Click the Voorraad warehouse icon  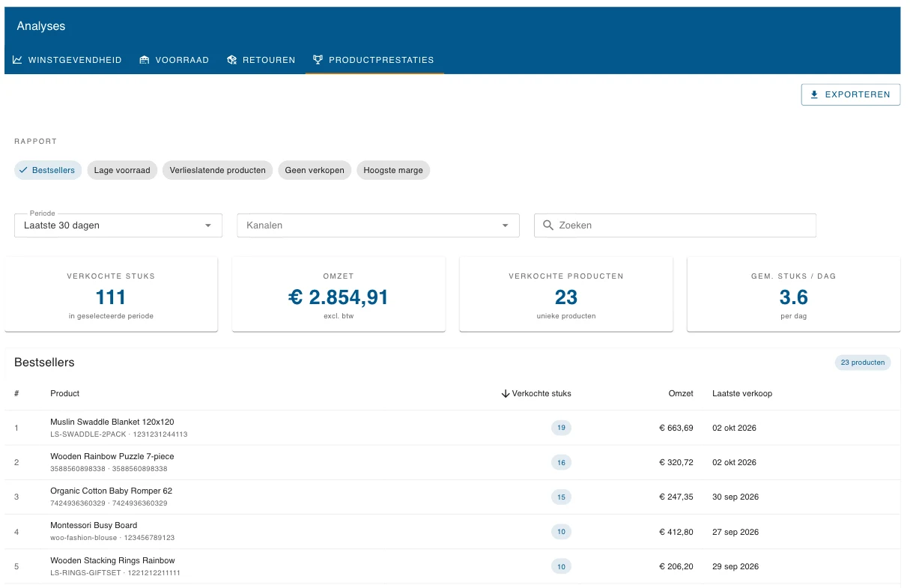[145, 60]
